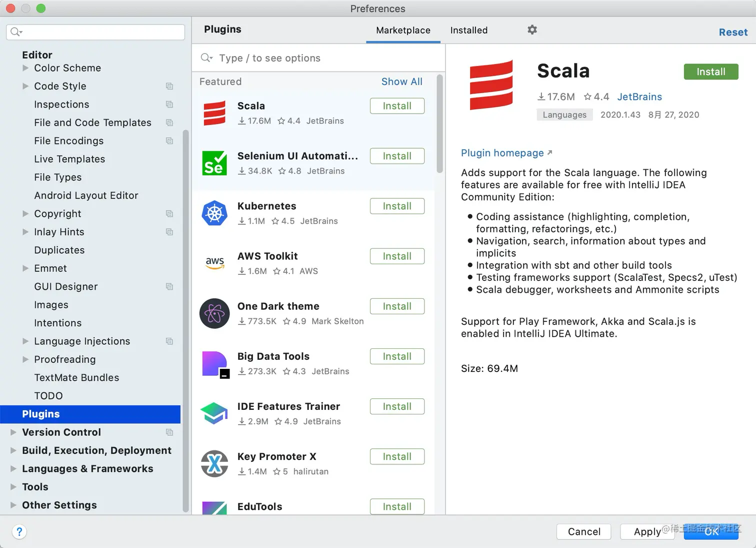The width and height of the screenshot is (756, 548).
Task: Click the plugin list vertical scrollbar
Action: [439, 124]
